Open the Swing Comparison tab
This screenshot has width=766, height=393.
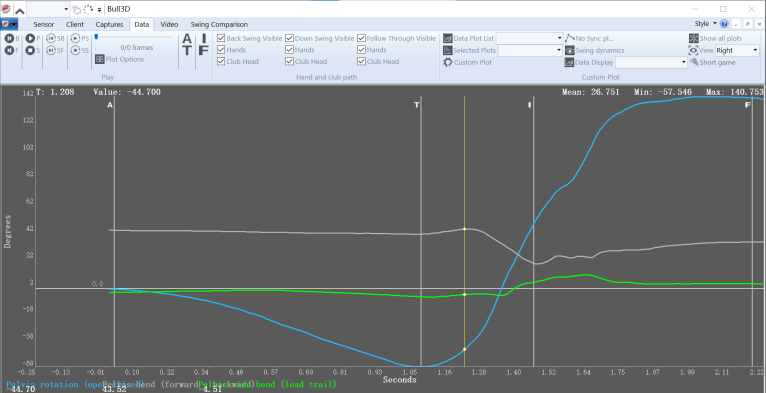point(219,24)
